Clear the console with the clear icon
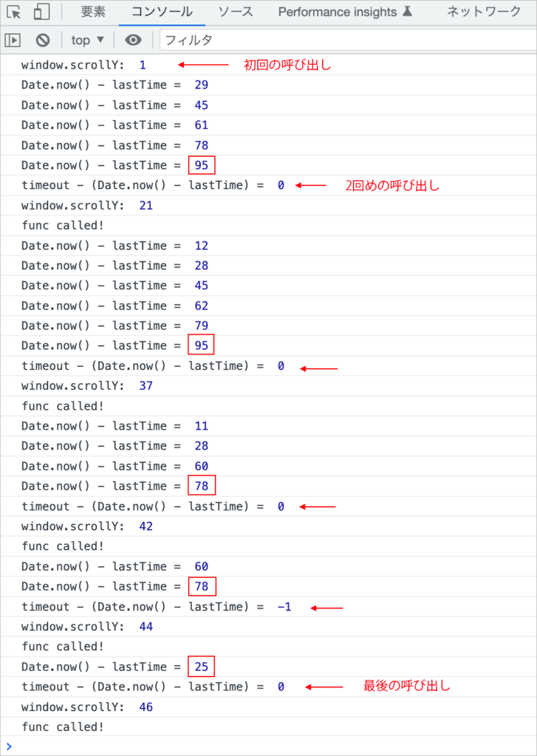This screenshot has width=537, height=756. pos(43,40)
